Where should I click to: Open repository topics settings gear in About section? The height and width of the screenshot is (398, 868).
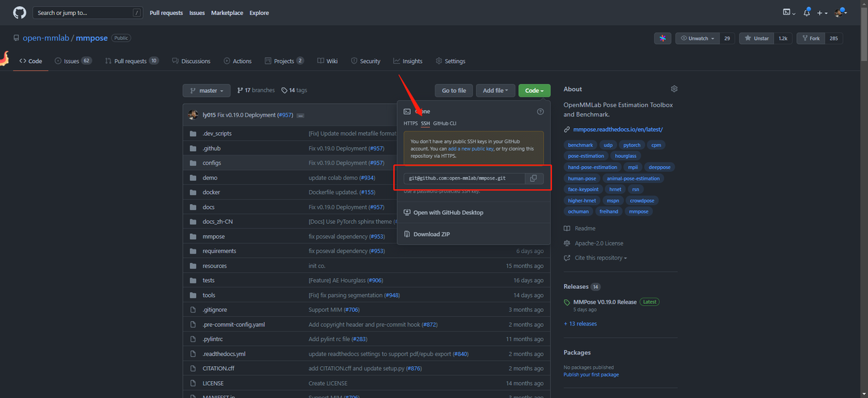pyautogui.click(x=673, y=88)
